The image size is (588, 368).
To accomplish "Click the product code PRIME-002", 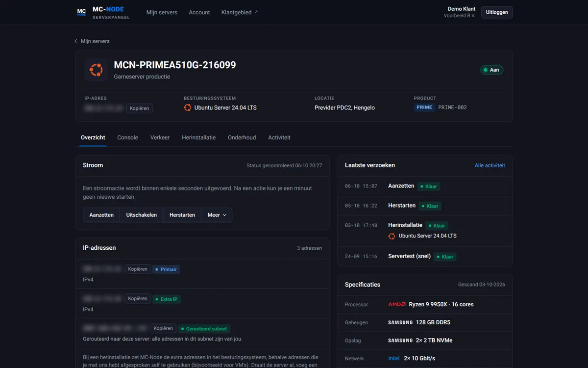I will 452,107.
